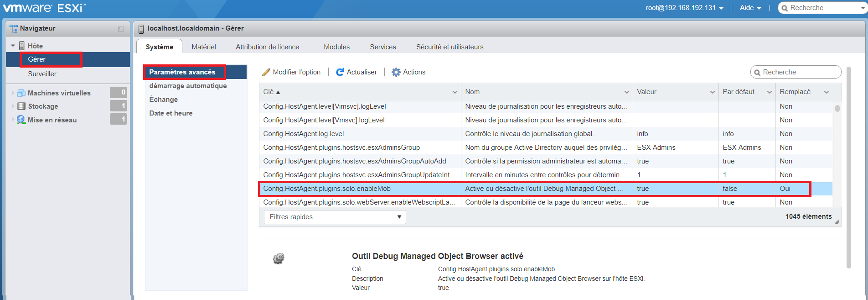Select row Config.HostAgent.log.level
The width and height of the screenshot is (868, 300).
point(546,134)
